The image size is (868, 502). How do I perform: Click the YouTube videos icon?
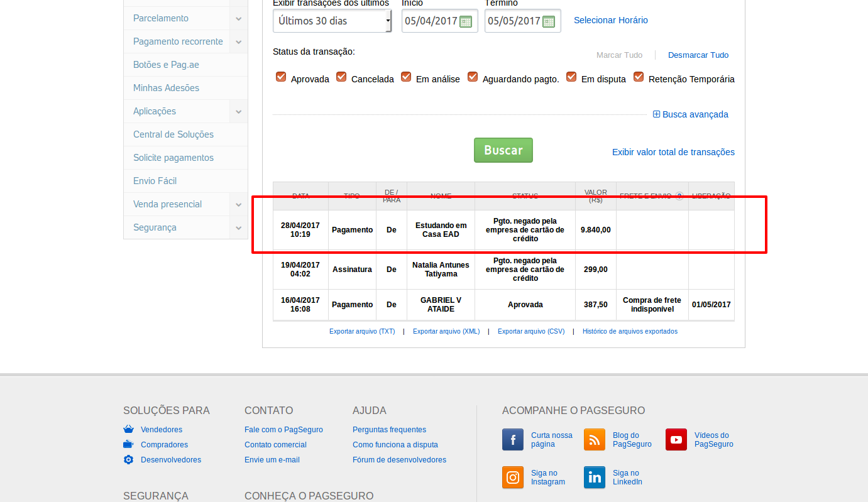[676, 440]
